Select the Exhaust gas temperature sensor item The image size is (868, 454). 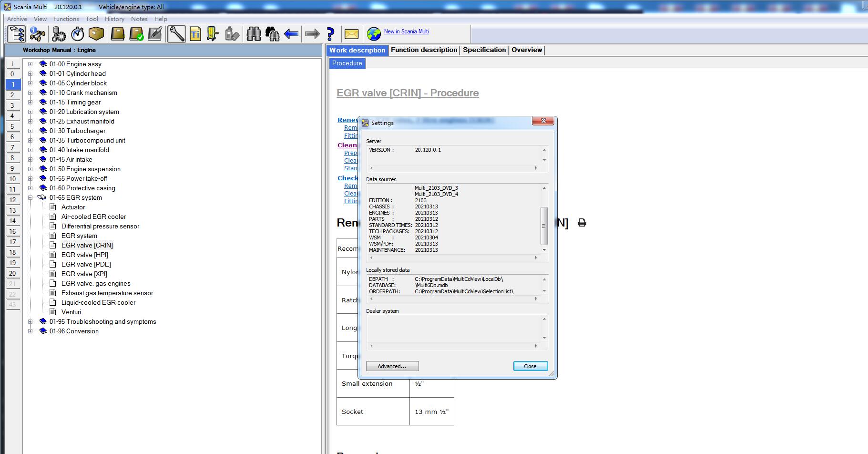107,293
